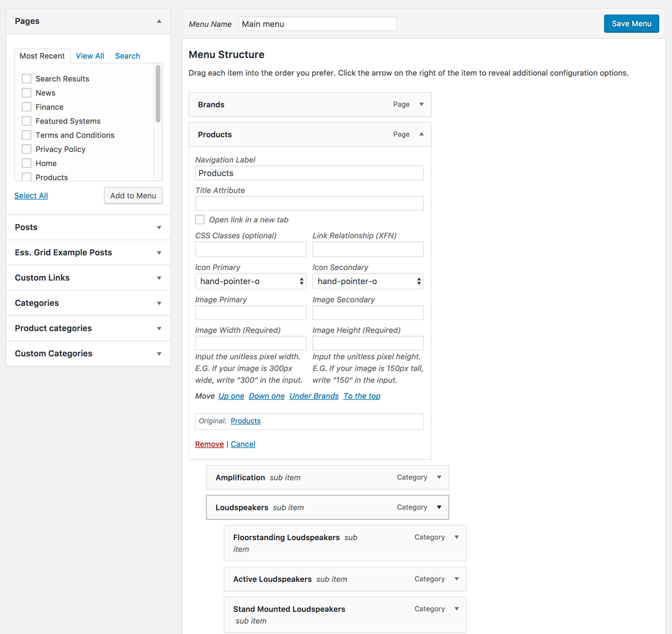The width and height of the screenshot is (672, 634).
Task: Switch to the View All tab
Action: pyautogui.click(x=90, y=56)
